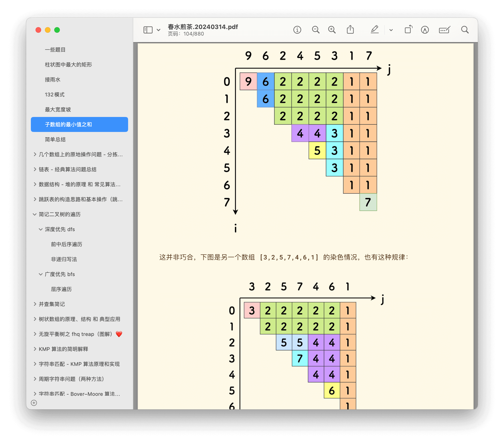Open the document info inspector
The image size is (504, 444).
coord(297,30)
